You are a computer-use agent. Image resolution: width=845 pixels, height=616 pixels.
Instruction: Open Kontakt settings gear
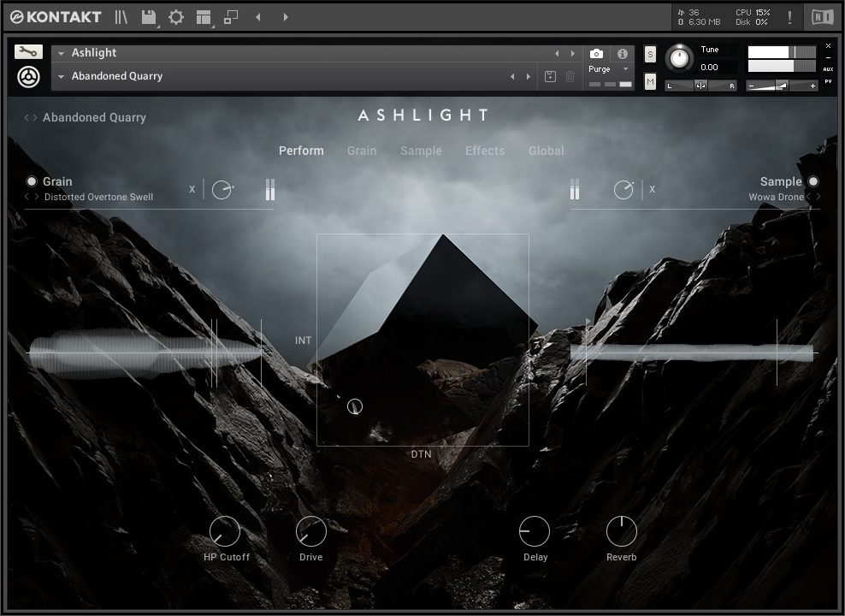point(176,17)
